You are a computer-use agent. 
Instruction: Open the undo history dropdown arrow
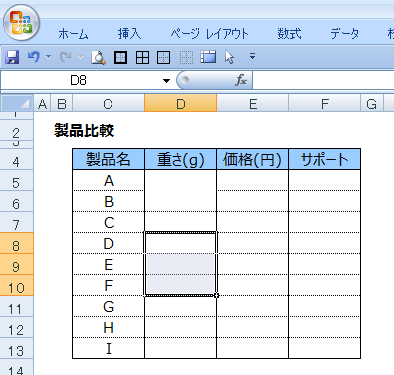[x=49, y=57]
